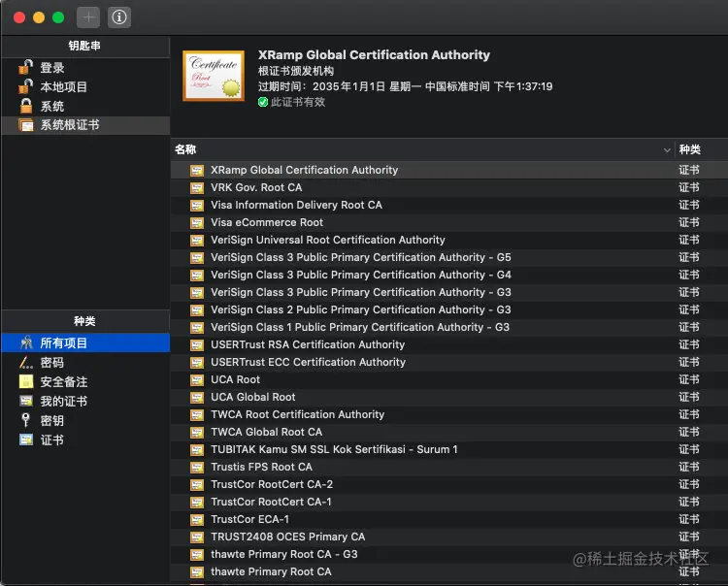Viewport: 728px width, 586px height.
Task: Sort by the 种类 column header
Action: click(x=689, y=149)
